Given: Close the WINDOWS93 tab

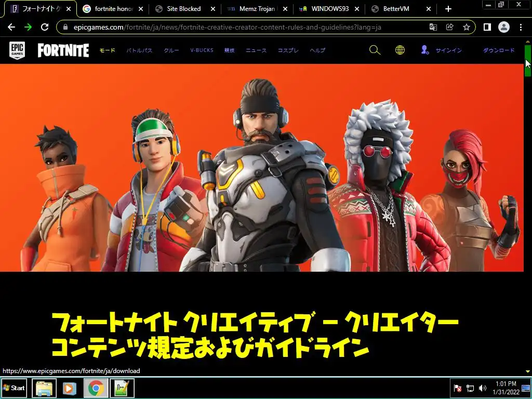Looking at the screenshot, I should (x=357, y=9).
